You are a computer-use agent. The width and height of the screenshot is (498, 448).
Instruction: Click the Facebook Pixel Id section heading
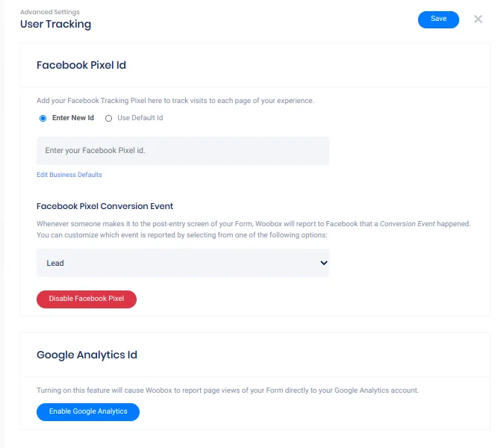click(x=81, y=65)
